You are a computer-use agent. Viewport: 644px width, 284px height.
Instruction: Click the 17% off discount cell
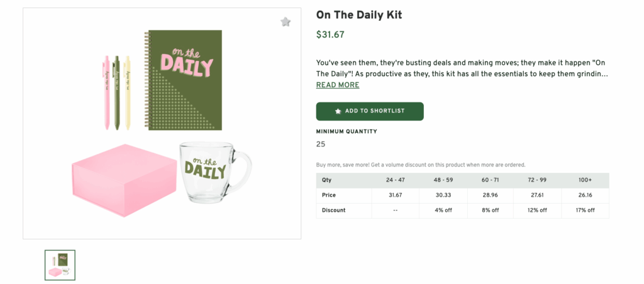tap(585, 210)
